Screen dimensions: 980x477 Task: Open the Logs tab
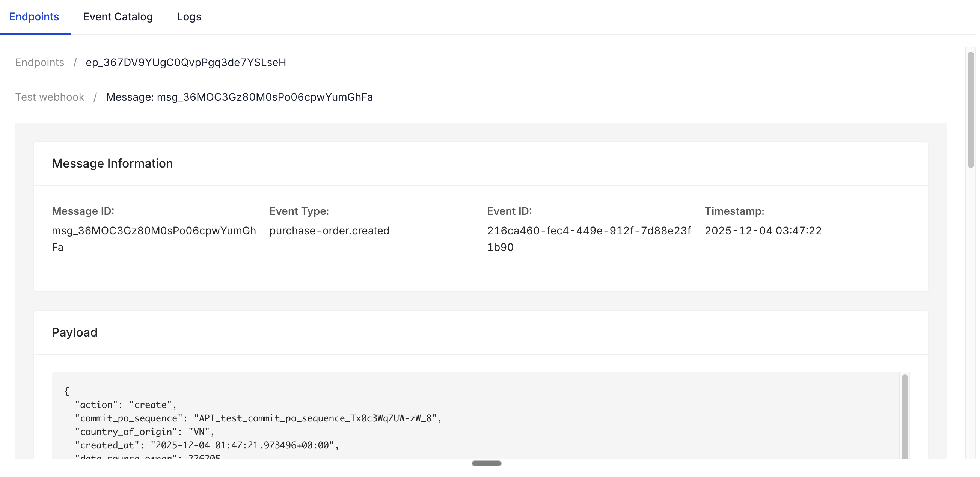pos(189,17)
